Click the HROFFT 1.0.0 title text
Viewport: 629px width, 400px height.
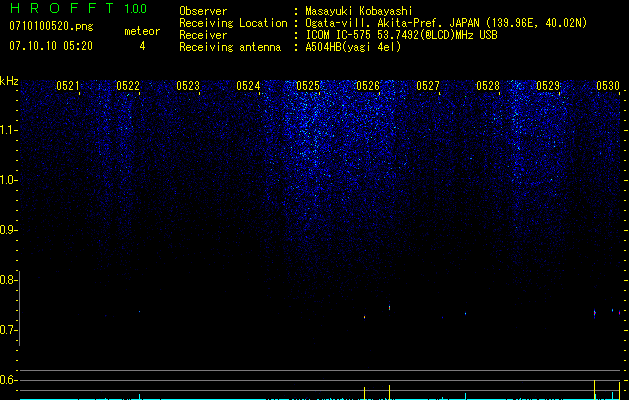(x=79, y=8)
